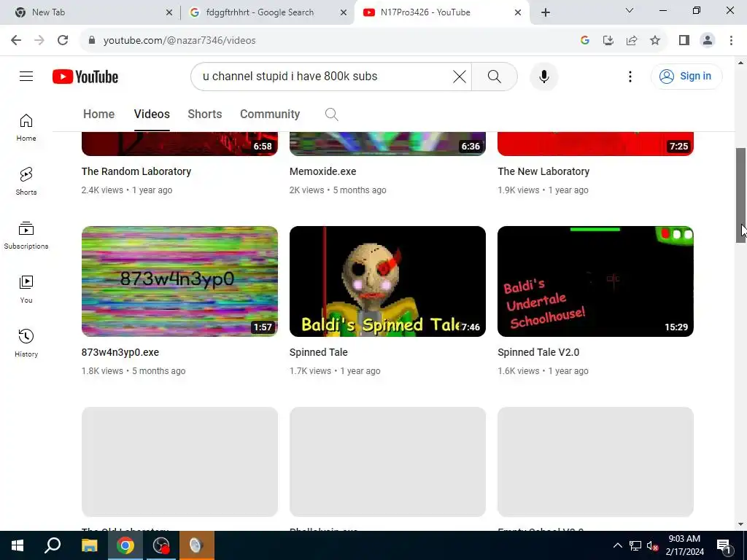The width and height of the screenshot is (747, 560).
Task: Click the page vertical scrollbar thumb
Action: click(x=741, y=195)
